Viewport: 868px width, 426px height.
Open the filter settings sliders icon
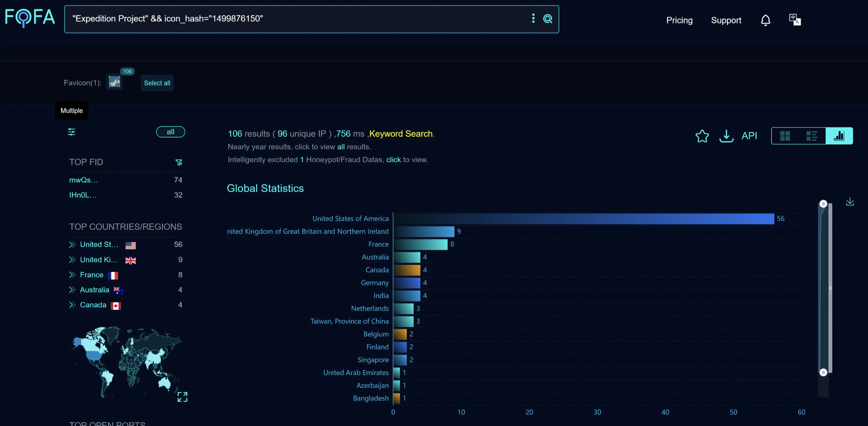72,132
